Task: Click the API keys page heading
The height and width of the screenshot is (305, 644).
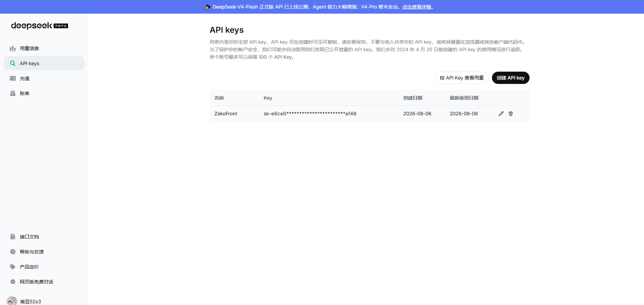Action: pyautogui.click(x=227, y=30)
